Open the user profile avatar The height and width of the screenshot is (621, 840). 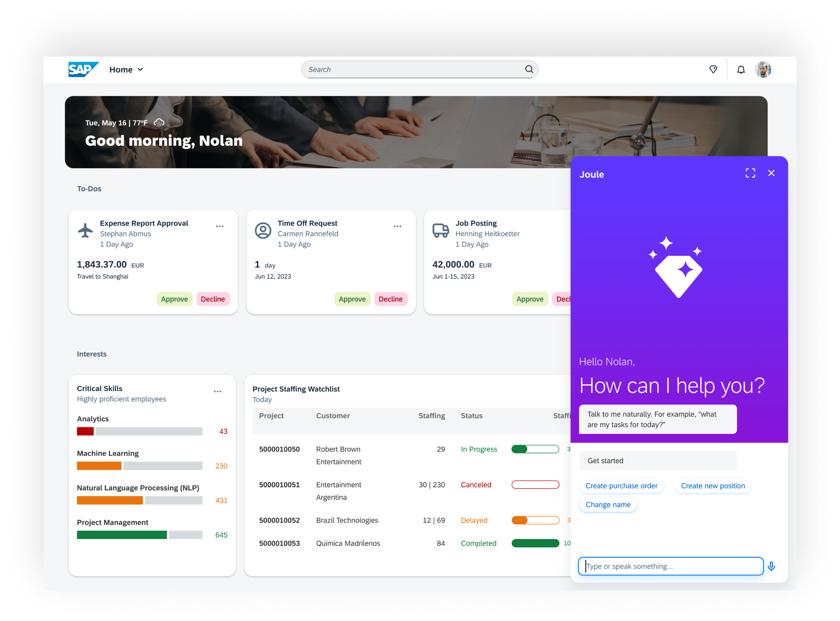point(763,70)
